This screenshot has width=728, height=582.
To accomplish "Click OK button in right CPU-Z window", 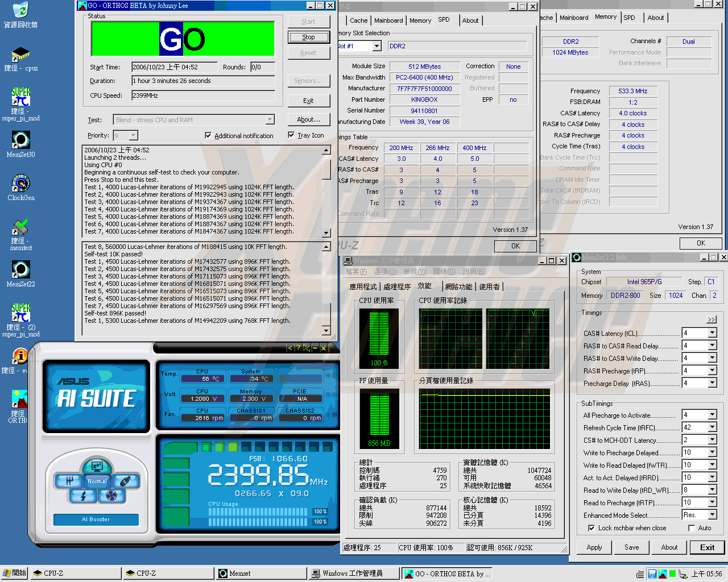I will [701, 243].
